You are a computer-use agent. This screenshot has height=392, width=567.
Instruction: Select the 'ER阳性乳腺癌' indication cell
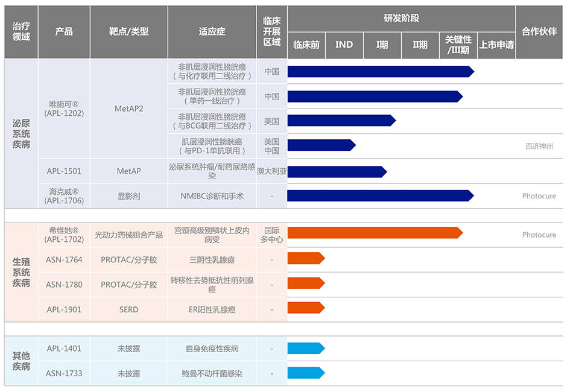click(x=212, y=310)
